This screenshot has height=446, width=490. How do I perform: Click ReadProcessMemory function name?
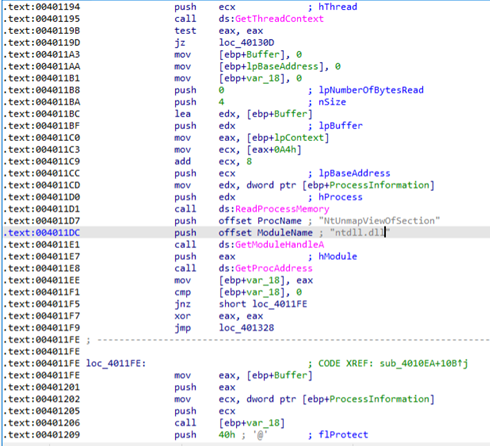coord(282,209)
